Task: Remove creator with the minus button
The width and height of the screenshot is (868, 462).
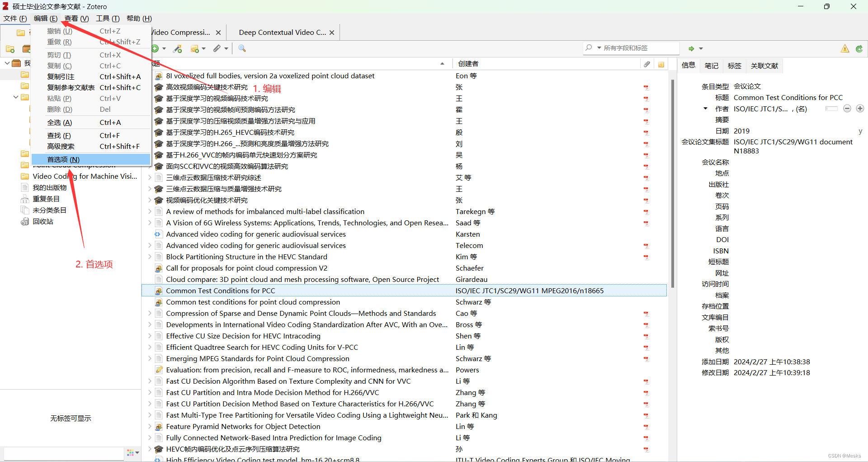Action: 847,109
